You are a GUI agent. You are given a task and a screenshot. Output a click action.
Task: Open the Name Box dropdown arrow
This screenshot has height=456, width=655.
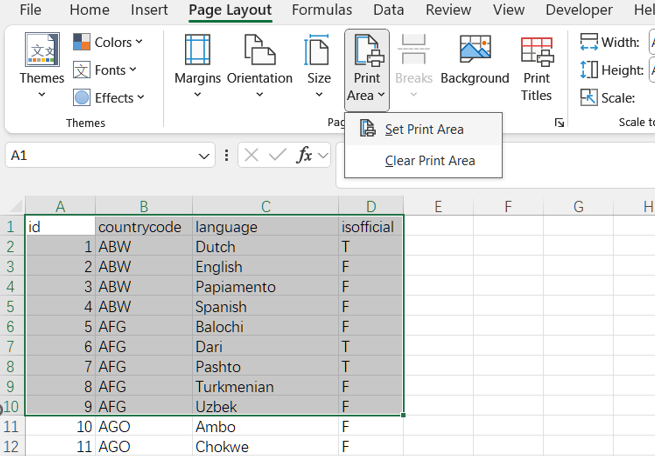click(x=204, y=156)
